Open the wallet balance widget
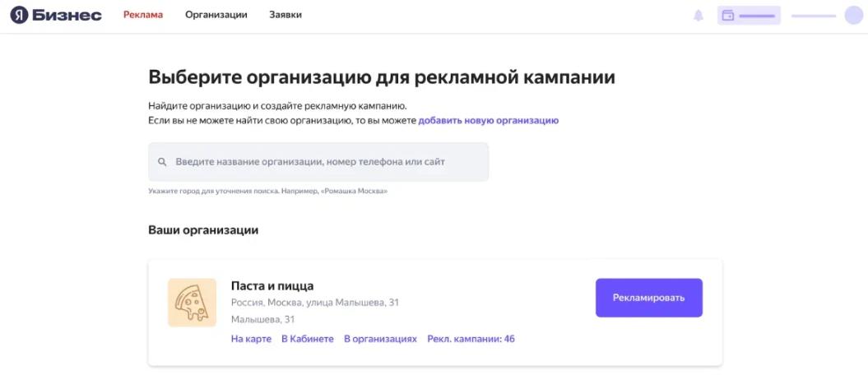 749,16
